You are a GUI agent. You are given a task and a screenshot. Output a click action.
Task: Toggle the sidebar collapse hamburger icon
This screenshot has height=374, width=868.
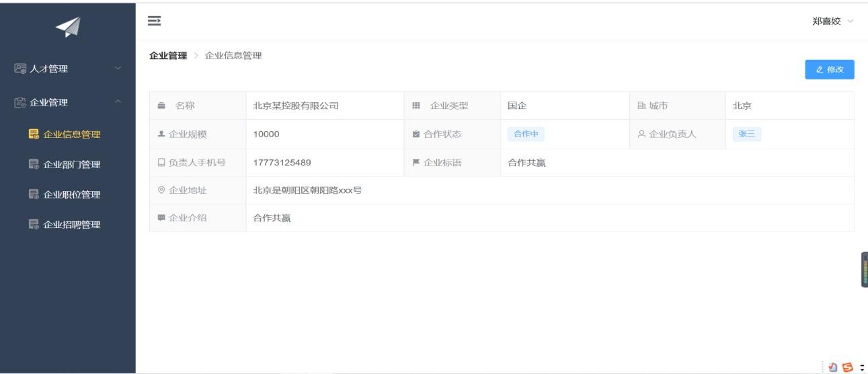coord(154,21)
